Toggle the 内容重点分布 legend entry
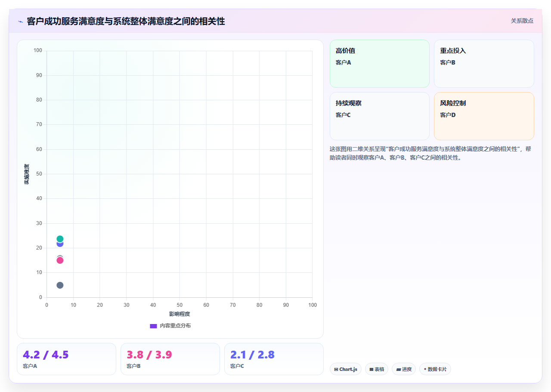This screenshot has height=392, width=551. (170, 326)
